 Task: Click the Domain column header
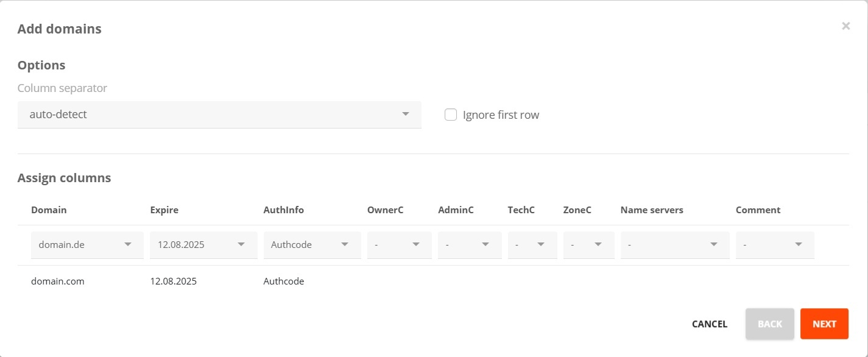click(49, 210)
